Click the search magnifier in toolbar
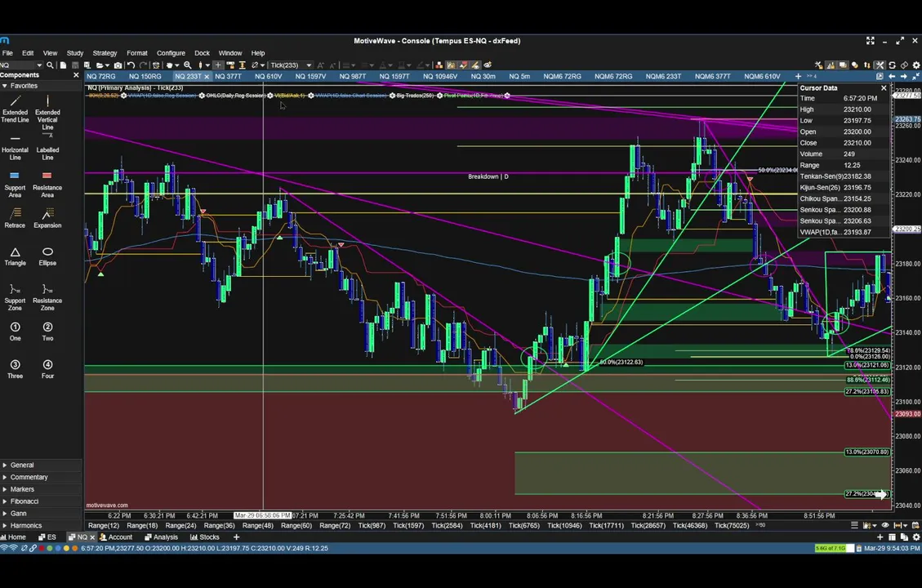This screenshot has width=922, height=588. [50, 65]
